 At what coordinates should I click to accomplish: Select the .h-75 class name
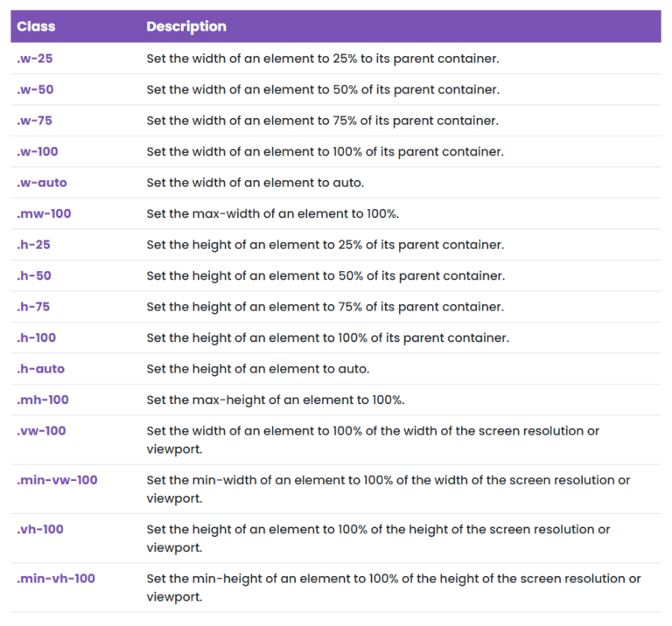[33, 307]
